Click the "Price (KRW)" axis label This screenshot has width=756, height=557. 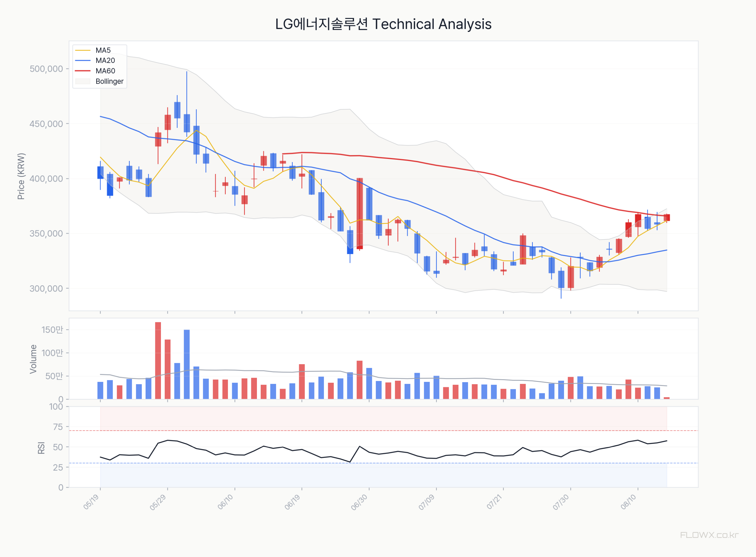(x=21, y=176)
